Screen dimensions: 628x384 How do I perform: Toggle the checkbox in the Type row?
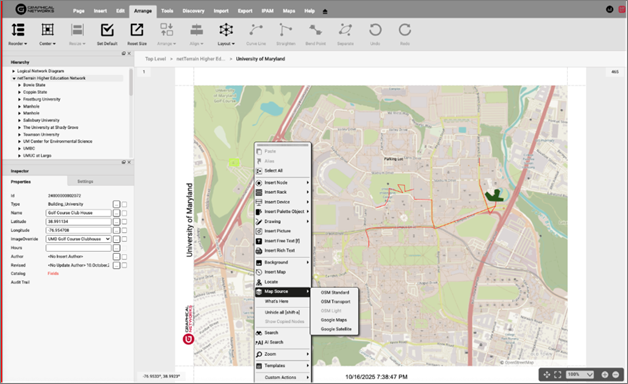pyautogui.click(x=125, y=204)
